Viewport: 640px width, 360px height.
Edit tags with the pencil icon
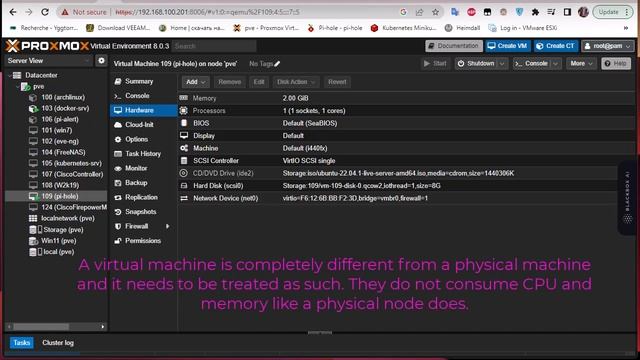coord(277,64)
